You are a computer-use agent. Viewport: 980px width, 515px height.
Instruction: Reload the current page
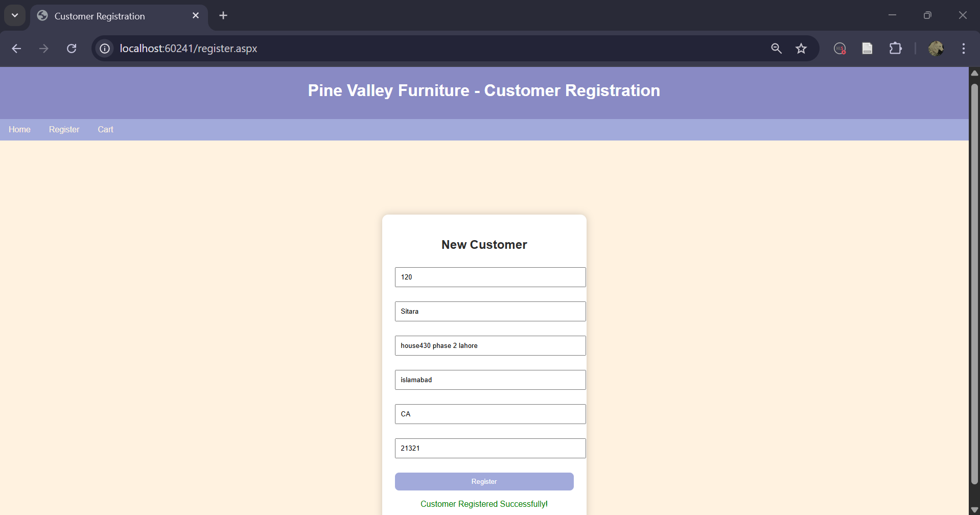[x=72, y=49]
